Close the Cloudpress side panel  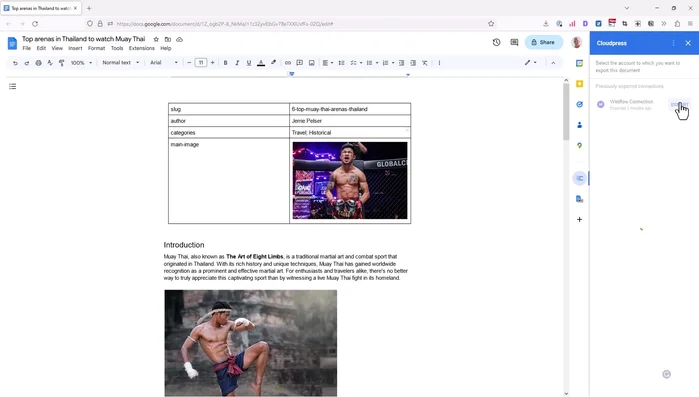click(x=688, y=43)
